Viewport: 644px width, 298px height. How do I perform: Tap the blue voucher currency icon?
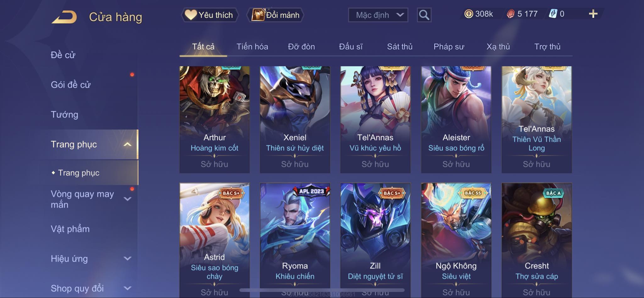[x=553, y=14]
